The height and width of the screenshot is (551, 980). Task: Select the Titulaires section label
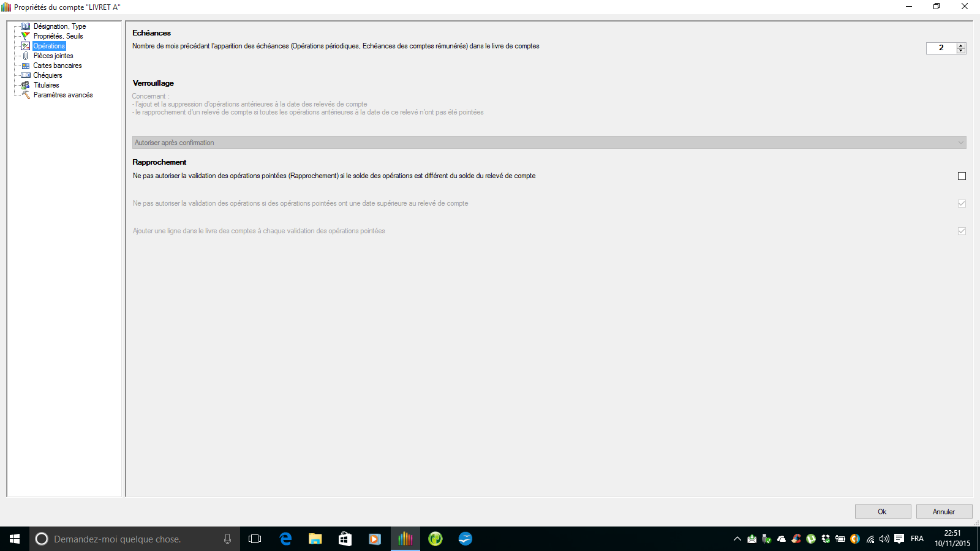coord(47,85)
